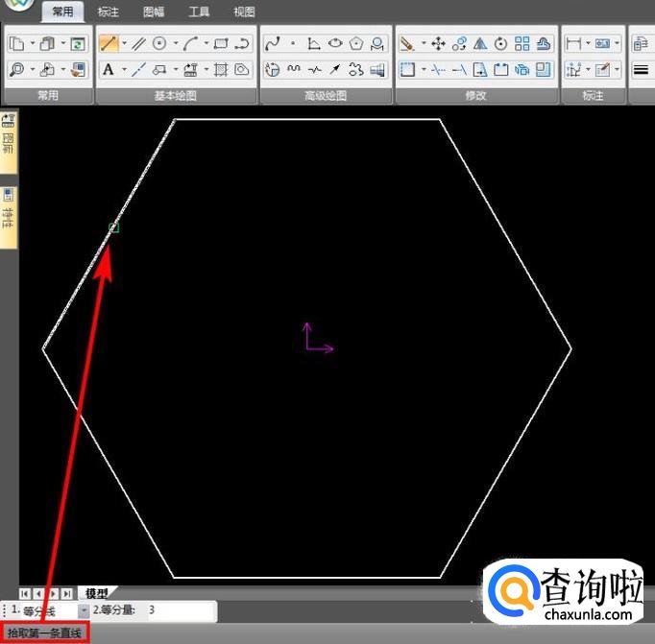Select the Line drawing tool
This screenshot has width=655, height=644.
point(109,44)
